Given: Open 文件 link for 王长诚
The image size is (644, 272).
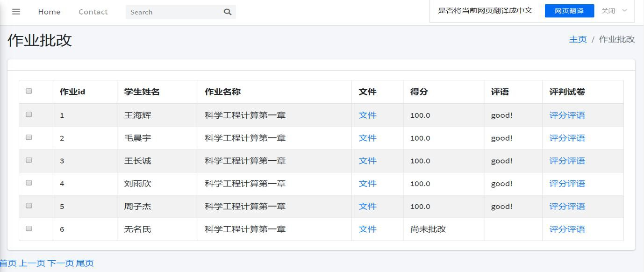Looking at the screenshot, I should click(367, 161).
